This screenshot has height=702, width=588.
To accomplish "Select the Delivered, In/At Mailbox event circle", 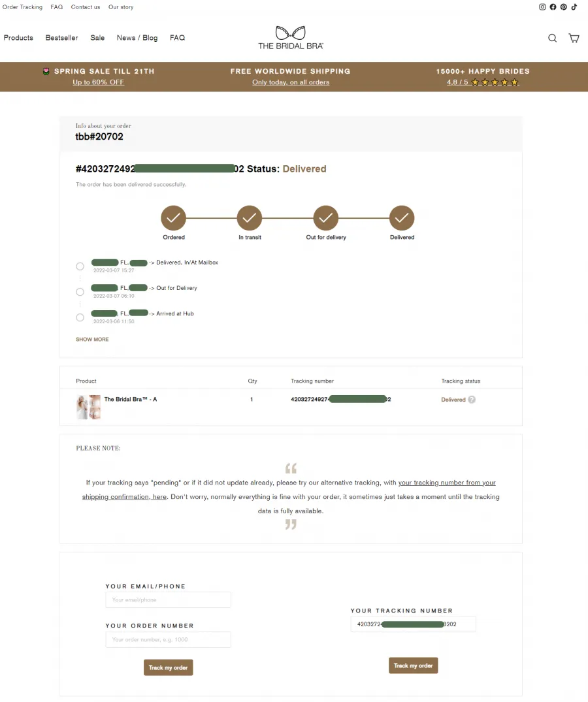I will 80,266.
